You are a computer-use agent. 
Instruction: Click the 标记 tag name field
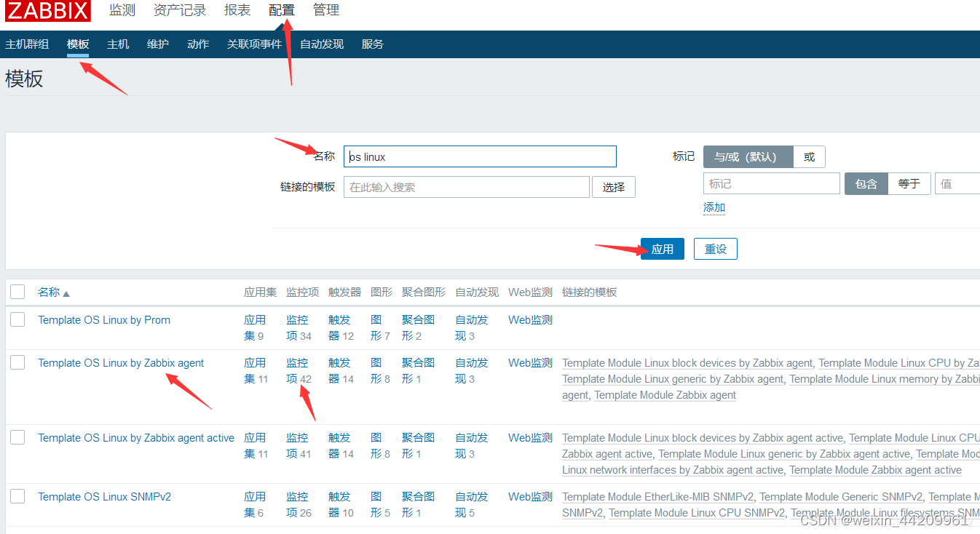point(772,183)
